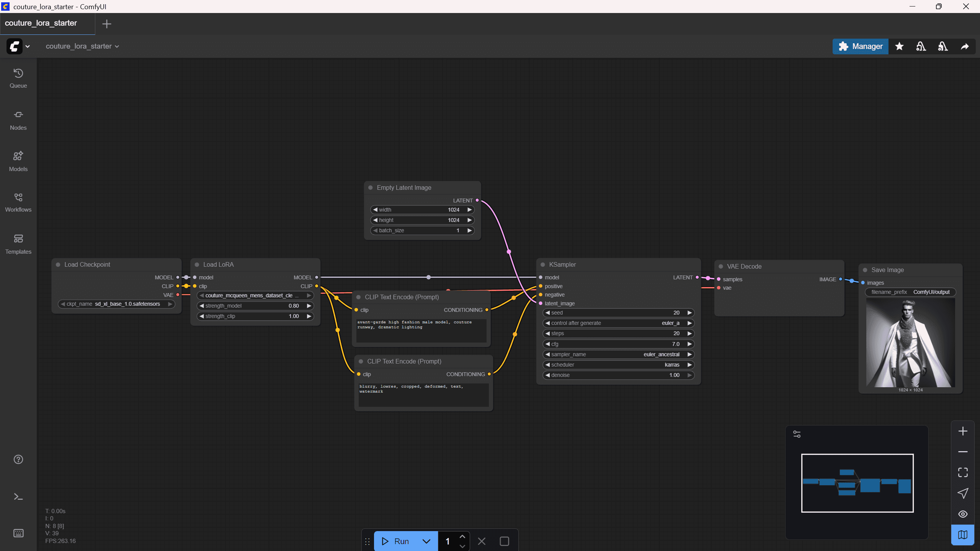Click the Manager button
Screen dimensions: 980x551
tap(860, 46)
